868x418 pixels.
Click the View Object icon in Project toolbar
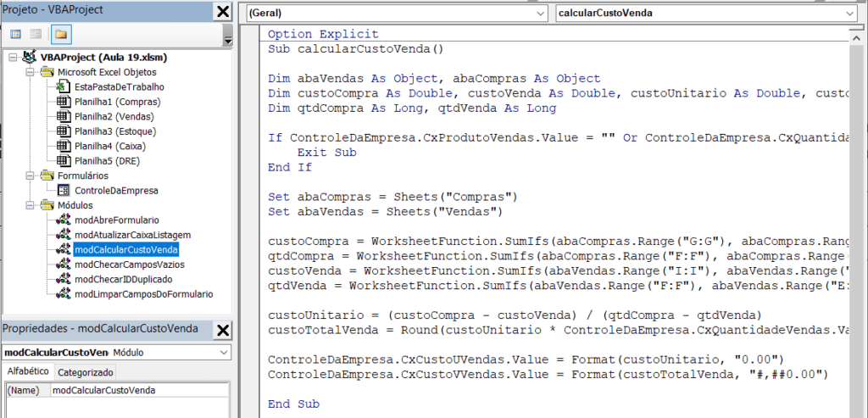(x=36, y=34)
